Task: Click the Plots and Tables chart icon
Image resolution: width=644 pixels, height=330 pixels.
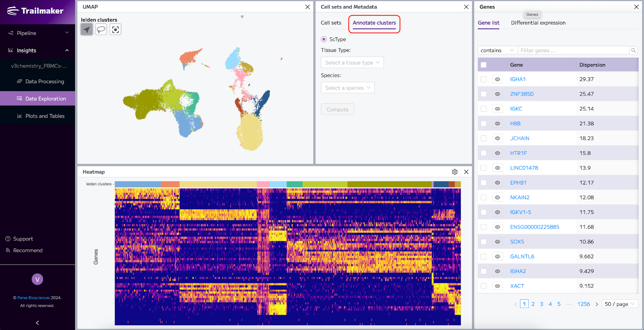Action: pos(19,116)
